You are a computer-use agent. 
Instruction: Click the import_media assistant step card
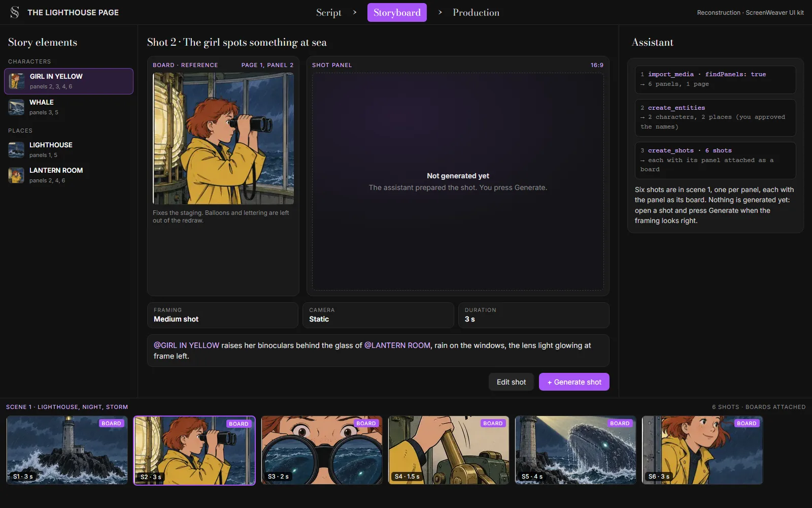click(x=715, y=79)
